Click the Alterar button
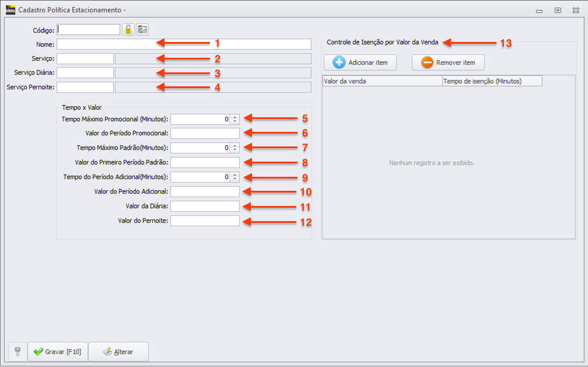The image size is (588, 367). (118, 352)
